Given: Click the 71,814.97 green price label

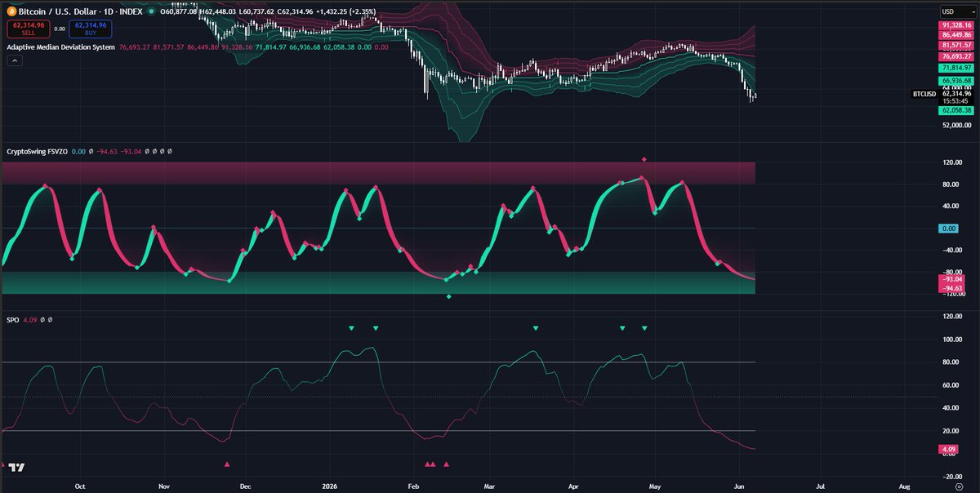Looking at the screenshot, I should tap(956, 68).
